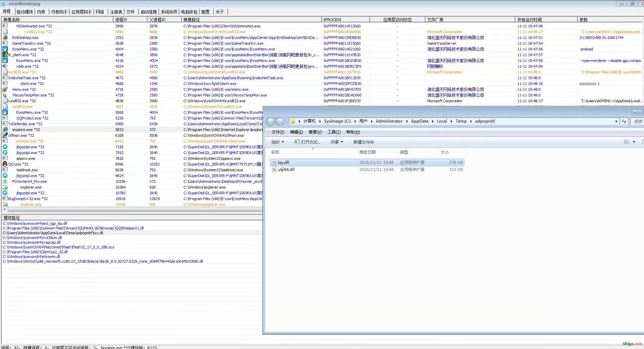
Task: Click the QQProtect.exe process icon
Action: coord(5,118)
